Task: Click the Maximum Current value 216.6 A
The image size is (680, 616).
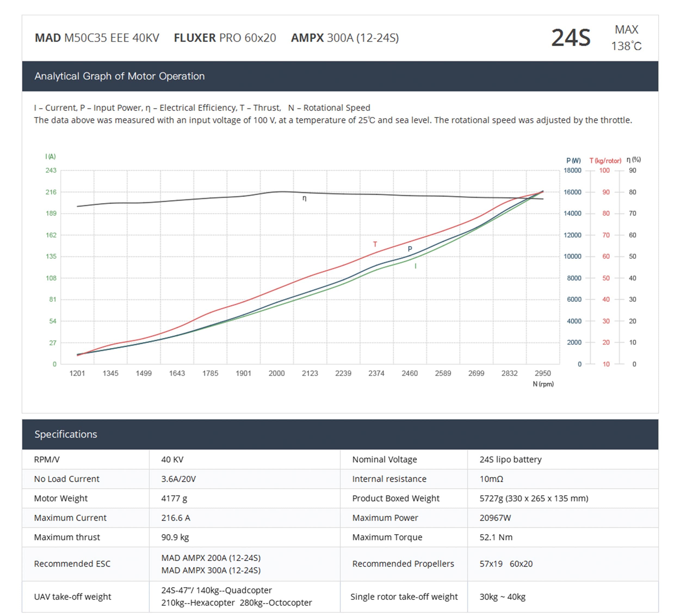Action: [175, 518]
